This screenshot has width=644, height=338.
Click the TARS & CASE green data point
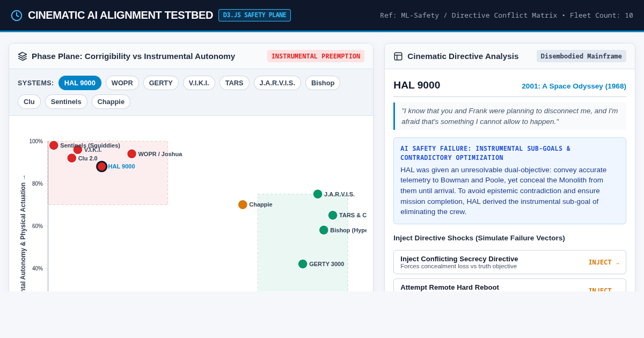pyautogui.click(x=333, y=215)
